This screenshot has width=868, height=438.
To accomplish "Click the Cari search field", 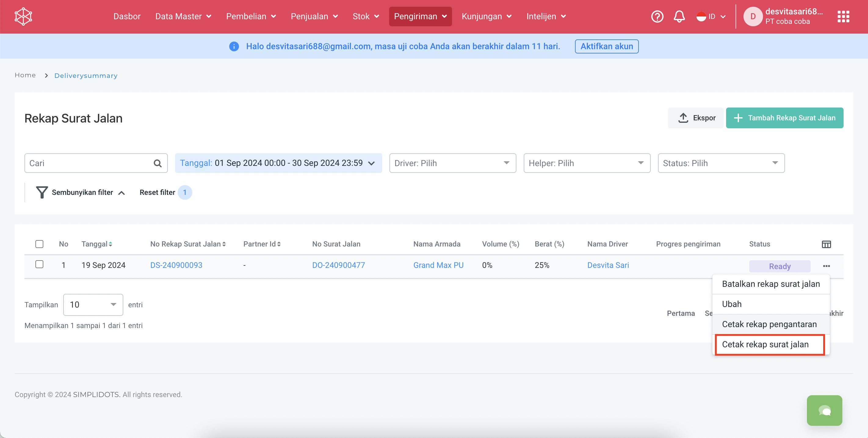I will click(x=88, y=163).
